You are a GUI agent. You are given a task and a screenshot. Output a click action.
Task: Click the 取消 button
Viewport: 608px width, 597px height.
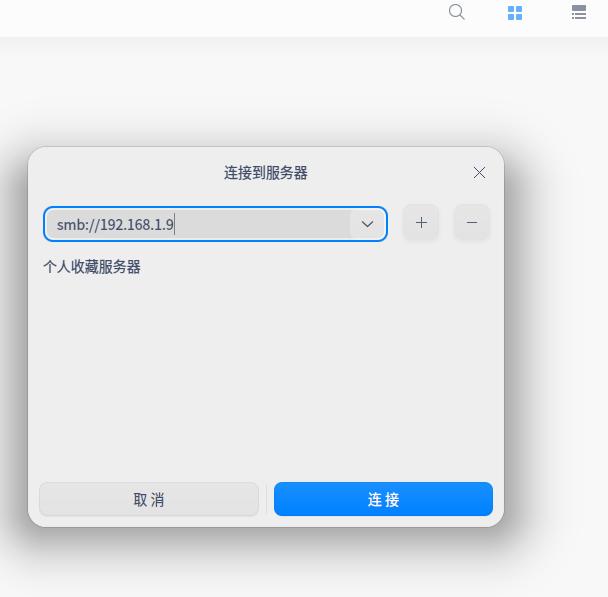[149, 499]
